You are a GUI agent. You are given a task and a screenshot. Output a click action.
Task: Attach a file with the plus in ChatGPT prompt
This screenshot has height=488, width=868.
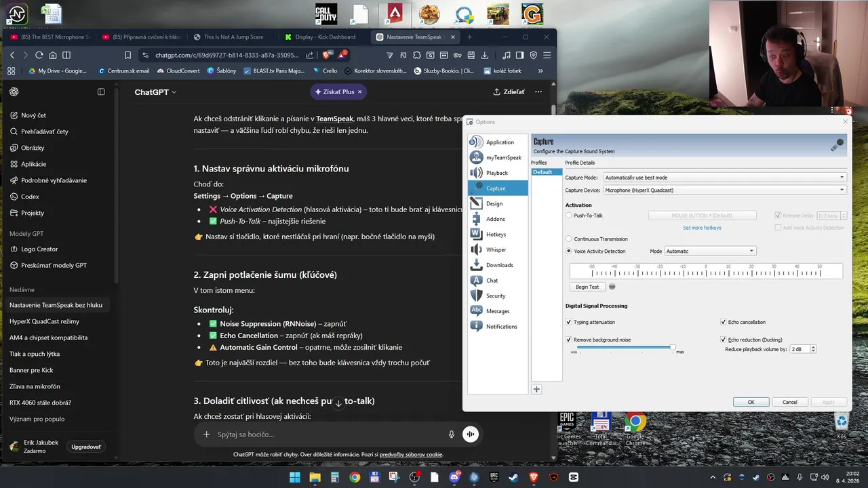coord(206,434)
